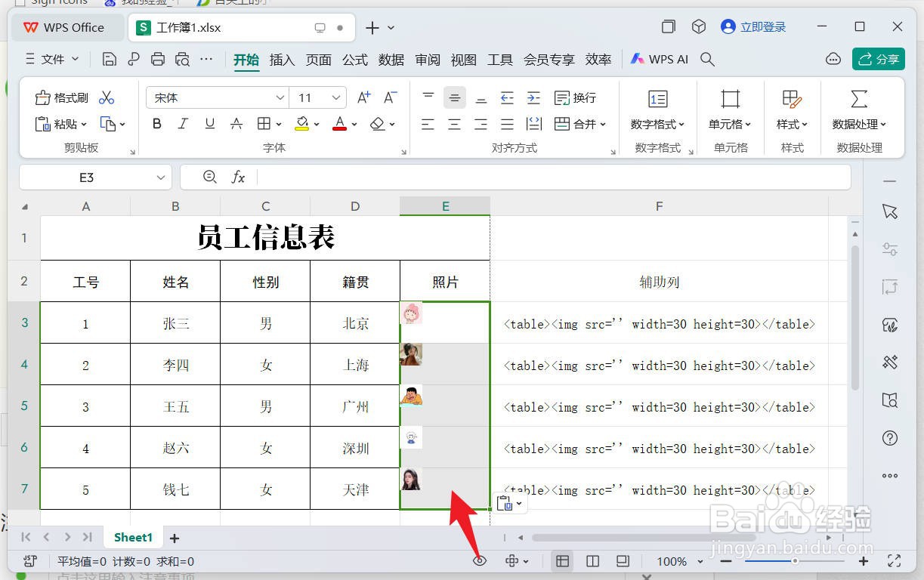Increase indent icon
This screenshot has width=924, height=580.
[533, 97]
